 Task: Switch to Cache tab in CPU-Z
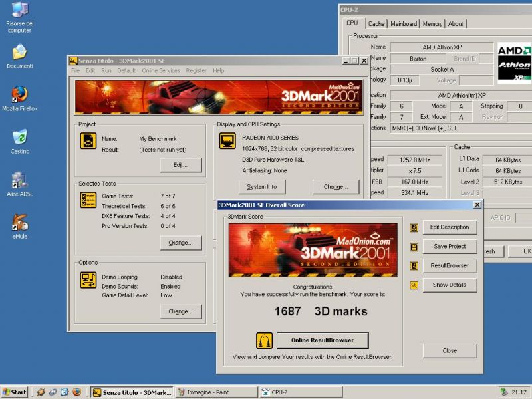click(x=376, y=24)
